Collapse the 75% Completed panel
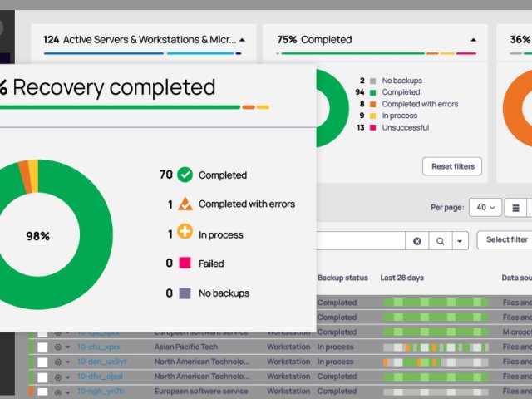This screenshot has width=532, height=399. (x=473, y=40)
